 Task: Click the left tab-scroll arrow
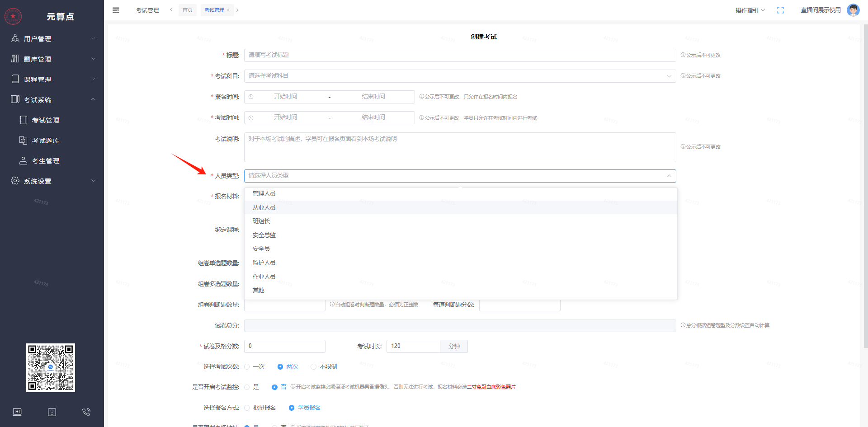171,9
